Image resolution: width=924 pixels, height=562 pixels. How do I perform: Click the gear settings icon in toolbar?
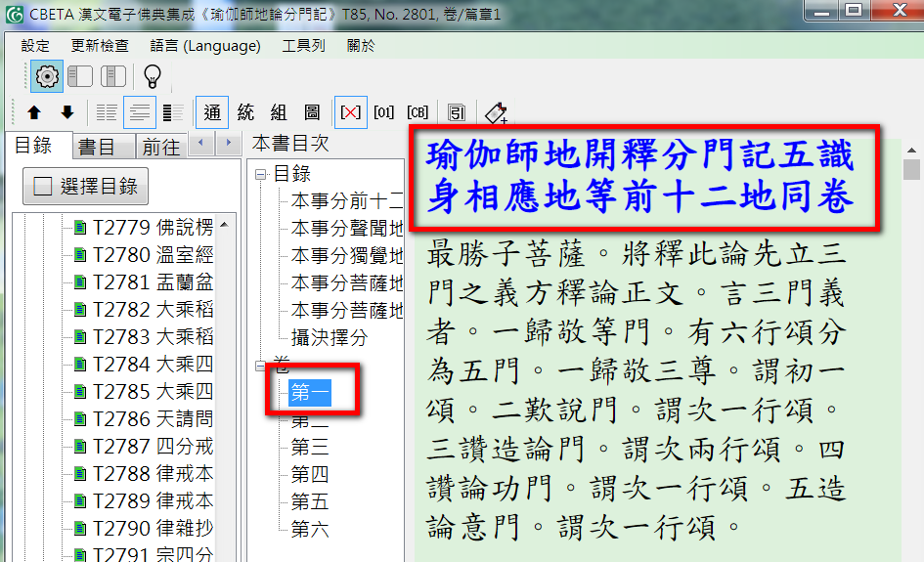(46, 76)
